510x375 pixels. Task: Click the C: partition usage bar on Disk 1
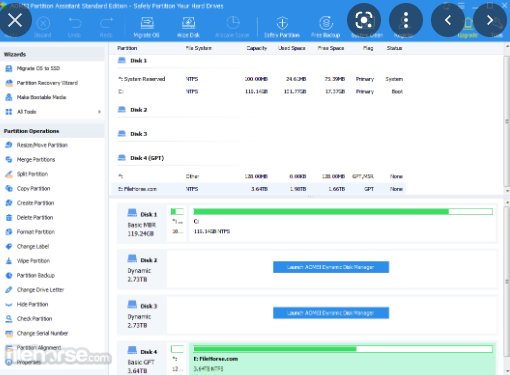click(343, 211)
